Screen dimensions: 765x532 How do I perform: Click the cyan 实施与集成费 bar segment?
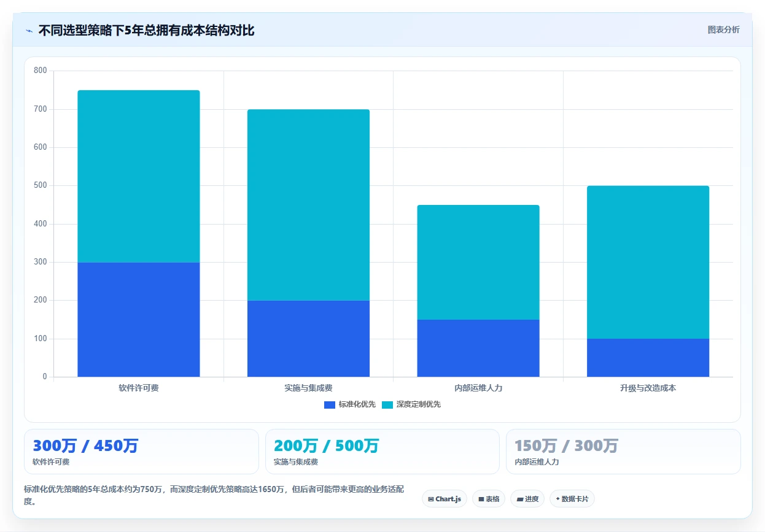click(x=308, y=205)
